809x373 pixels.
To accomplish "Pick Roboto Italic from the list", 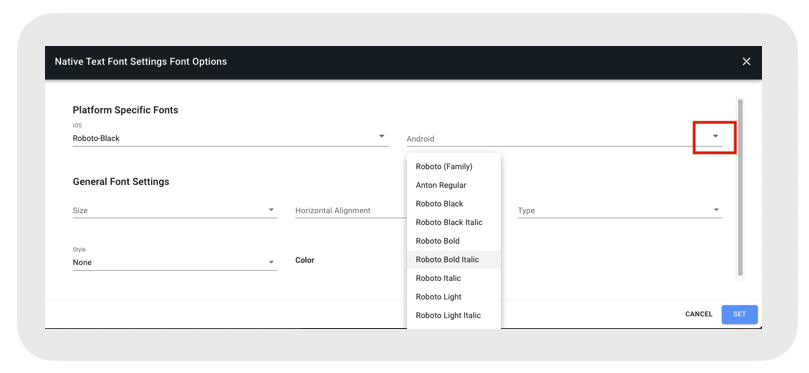I will [x=454, y=278].
